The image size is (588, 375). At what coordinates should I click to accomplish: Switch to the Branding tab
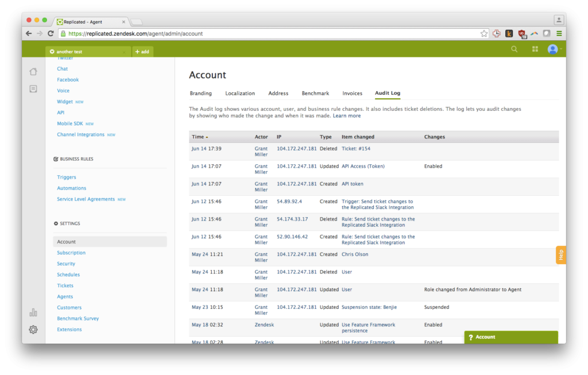point(200,93)
